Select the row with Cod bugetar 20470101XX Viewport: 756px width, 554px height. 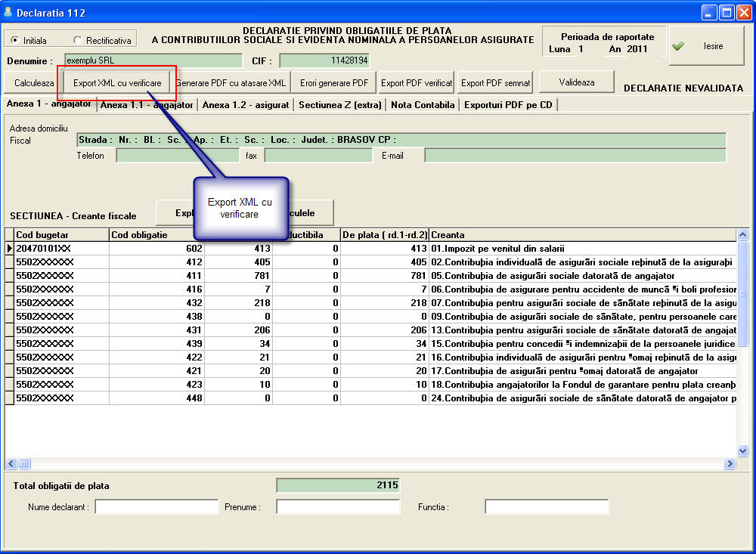(60, 248)
